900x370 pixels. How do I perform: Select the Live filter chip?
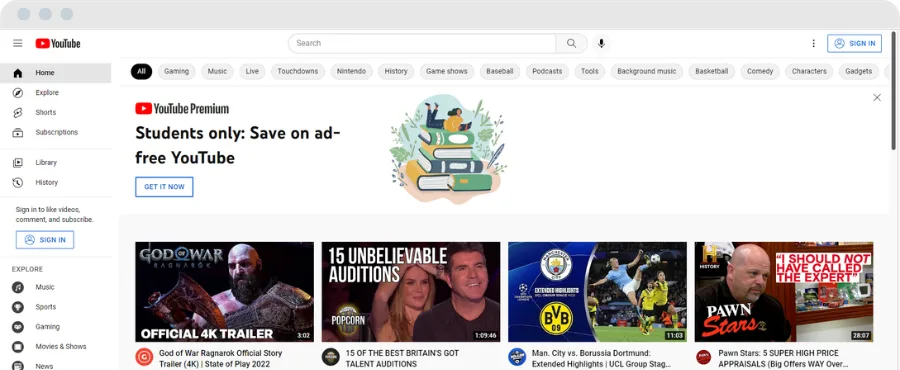[x=252, y=72]
